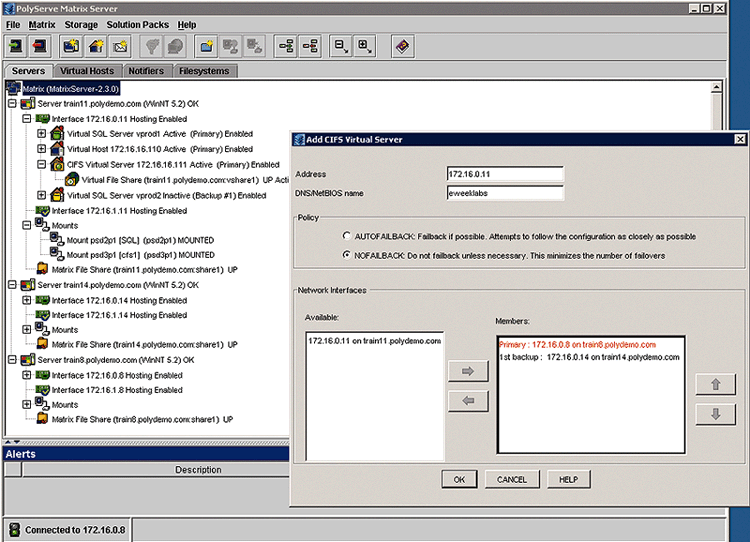
Task: Click CANCEL in Add CIFS Virtual Server dialog
Action: coord(512,479)
